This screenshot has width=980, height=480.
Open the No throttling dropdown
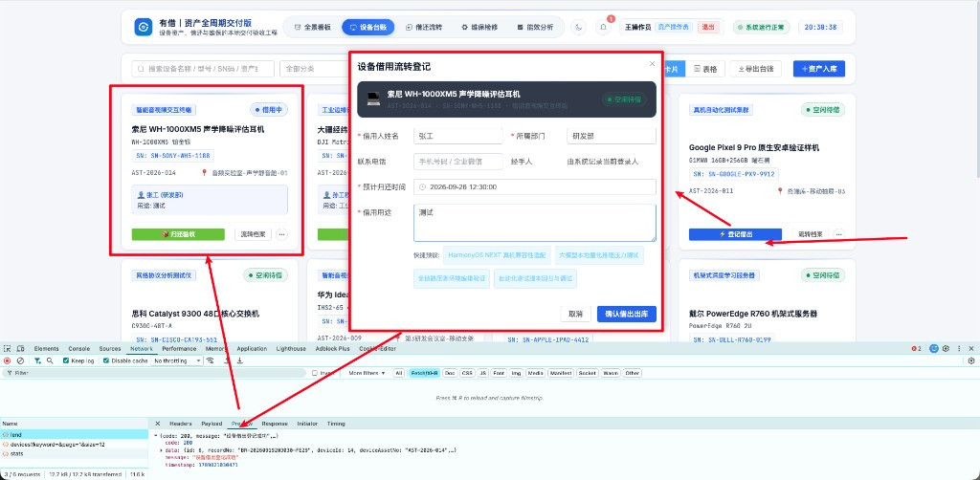point(177,360)
